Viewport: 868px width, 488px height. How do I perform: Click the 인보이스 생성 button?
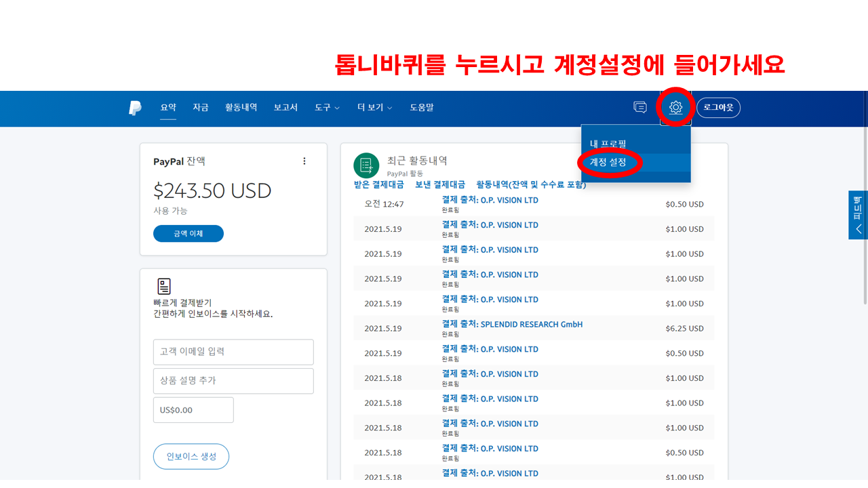click(191, 456)
